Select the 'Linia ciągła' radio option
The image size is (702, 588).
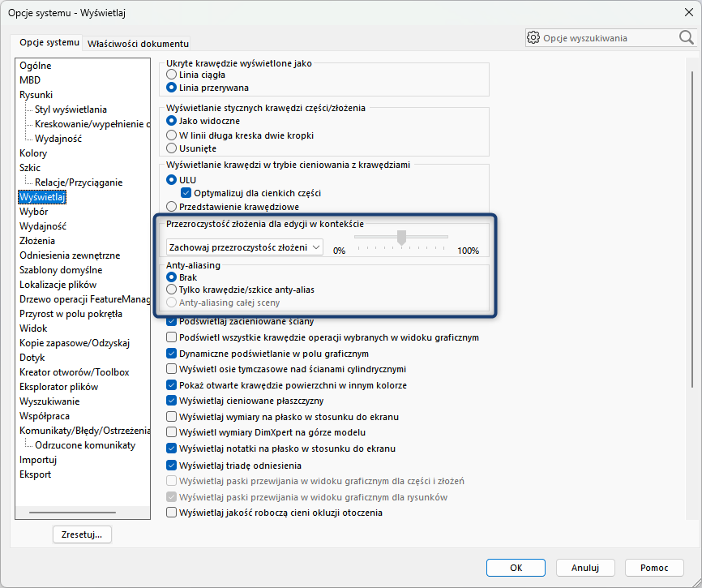[171, 75]
